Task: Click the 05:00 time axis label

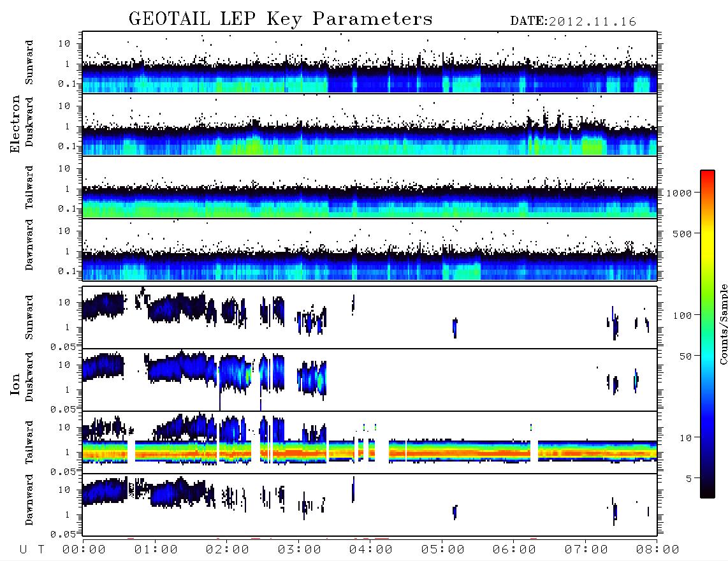Action: coord(443,550)
